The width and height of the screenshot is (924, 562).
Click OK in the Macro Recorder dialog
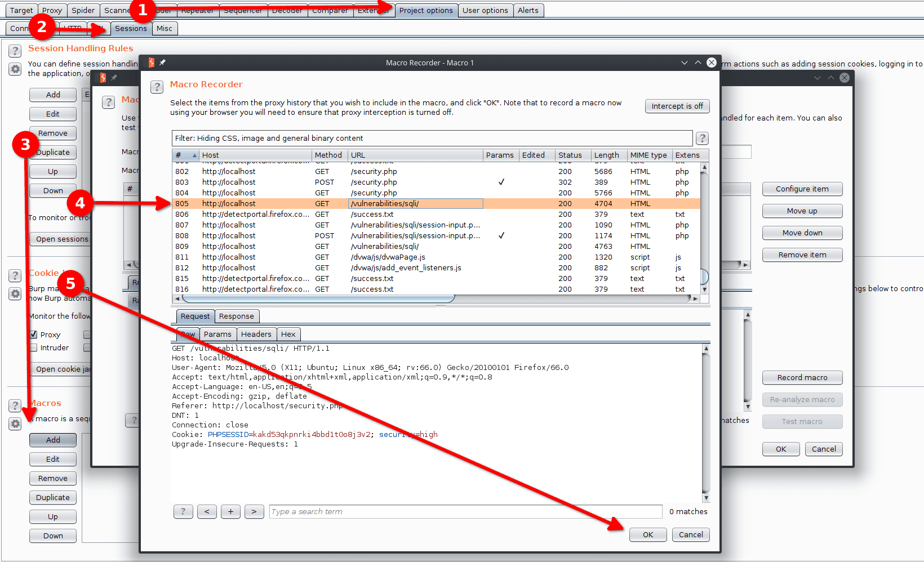648,535
